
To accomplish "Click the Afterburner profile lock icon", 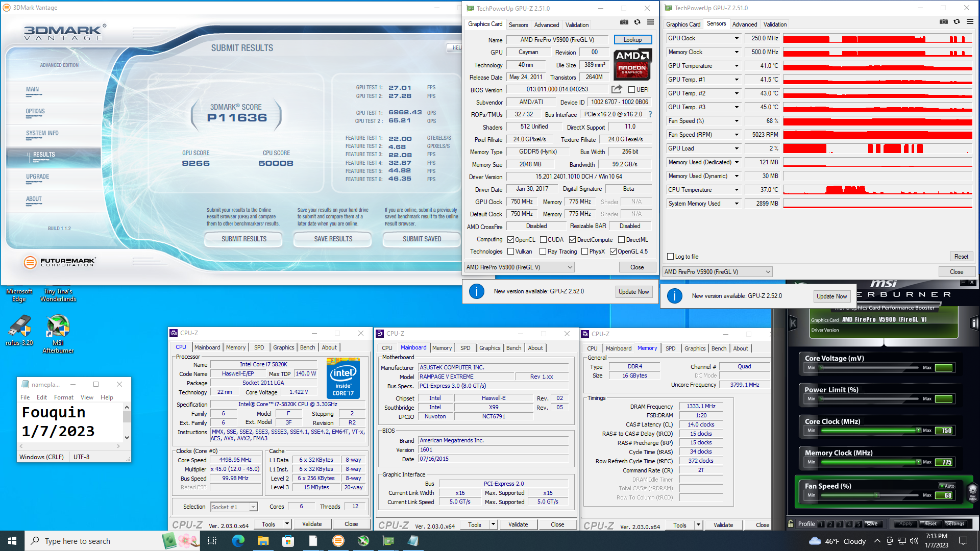I will 791,523.
